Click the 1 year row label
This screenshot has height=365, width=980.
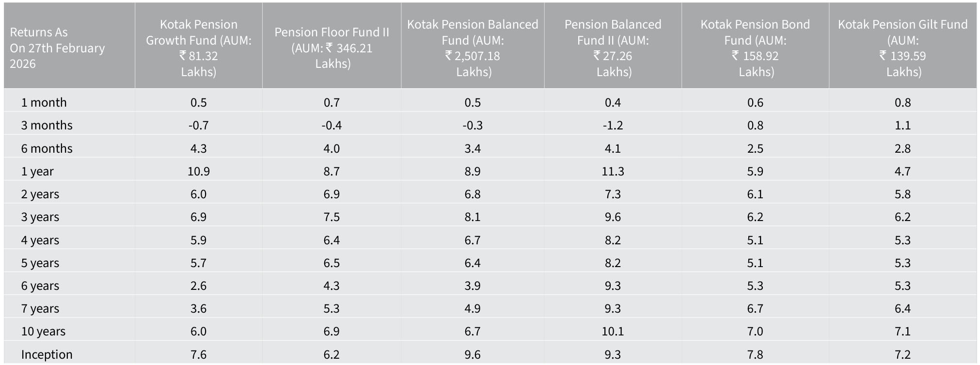[37, 171]
